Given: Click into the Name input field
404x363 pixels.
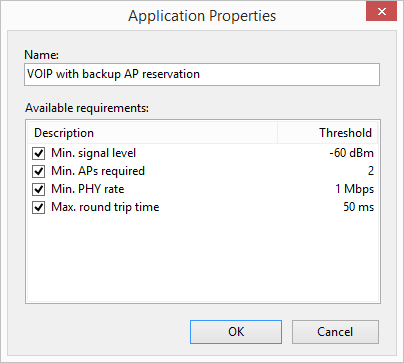Looking at the screenshot, I should point(202,74).
